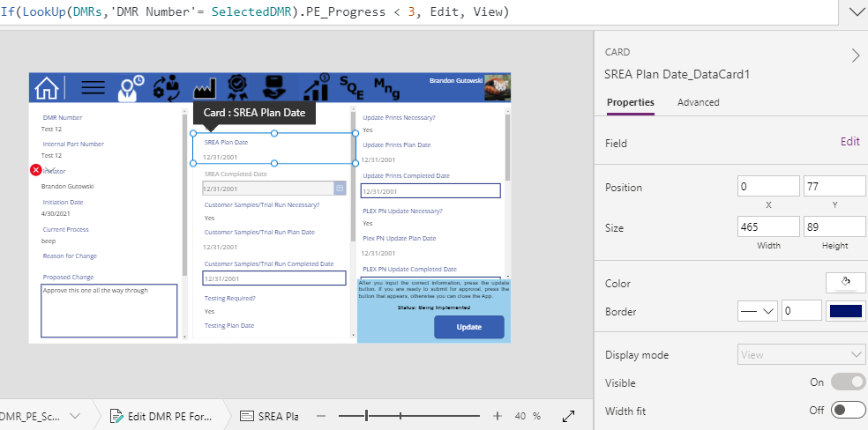Viewport: 868px width, 430px height.
Task: Click the Brandon Gutowski name in header
Action: [x=455, y=81]
